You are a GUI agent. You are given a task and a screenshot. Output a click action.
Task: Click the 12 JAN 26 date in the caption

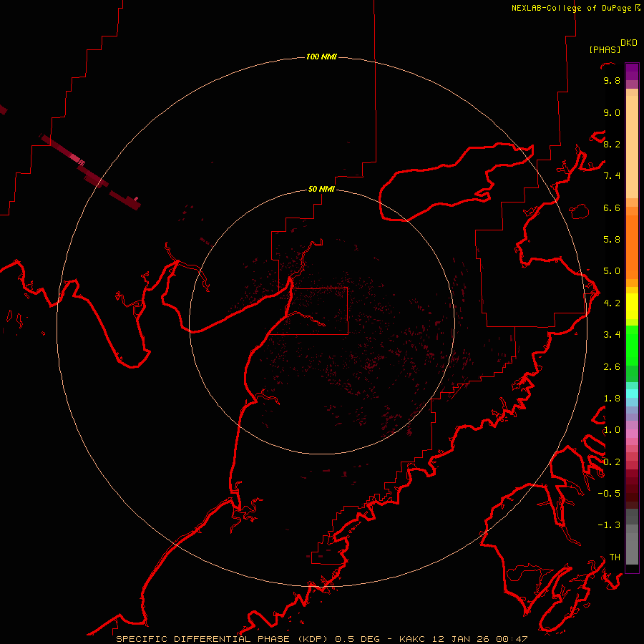coord(462,639)
